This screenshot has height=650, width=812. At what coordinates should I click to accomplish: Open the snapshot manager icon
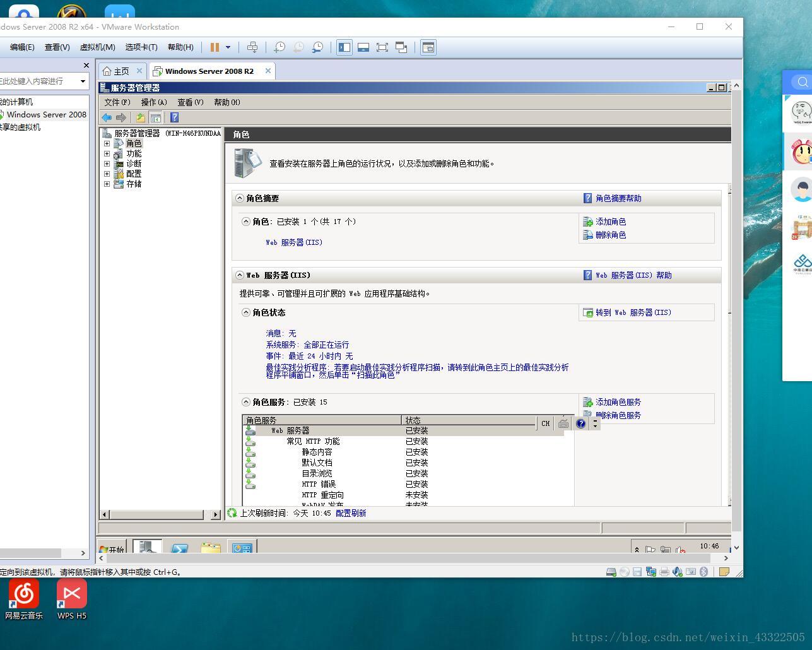[x=318, y=47]
